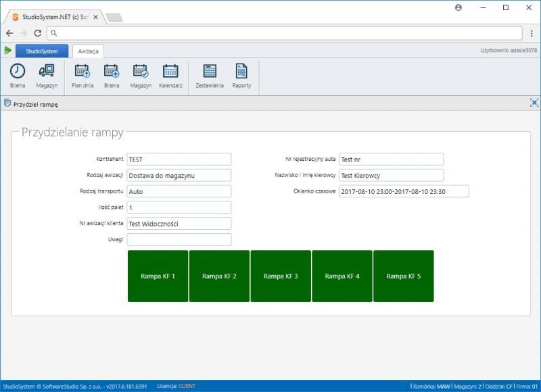Click Magazyn: 2 status entry

[x=468, y=387]
